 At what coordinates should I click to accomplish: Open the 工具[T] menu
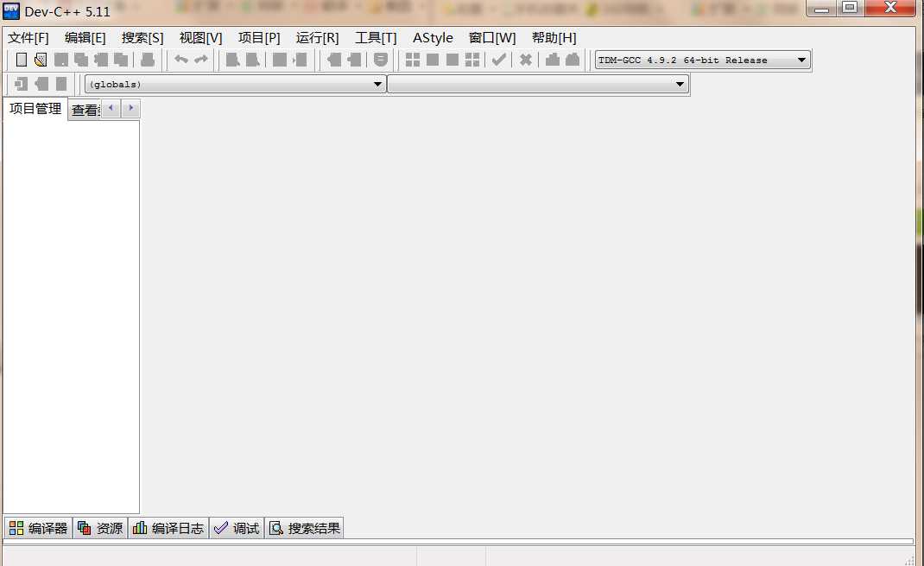376,38
